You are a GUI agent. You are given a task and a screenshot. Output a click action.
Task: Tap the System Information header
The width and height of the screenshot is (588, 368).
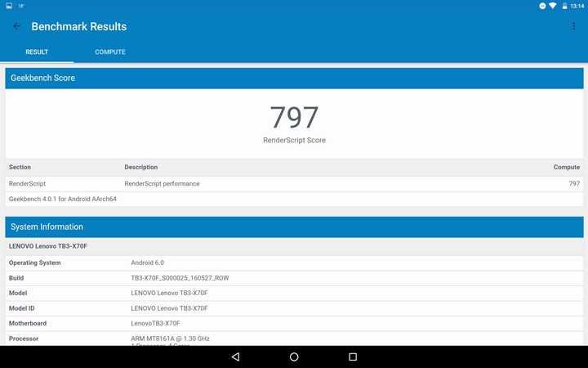294,227
